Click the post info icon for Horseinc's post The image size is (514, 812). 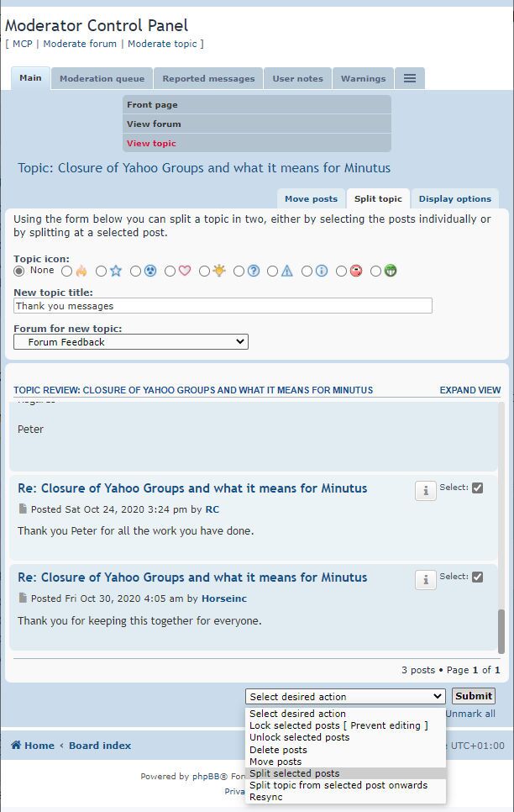click(x=426, y=579)
